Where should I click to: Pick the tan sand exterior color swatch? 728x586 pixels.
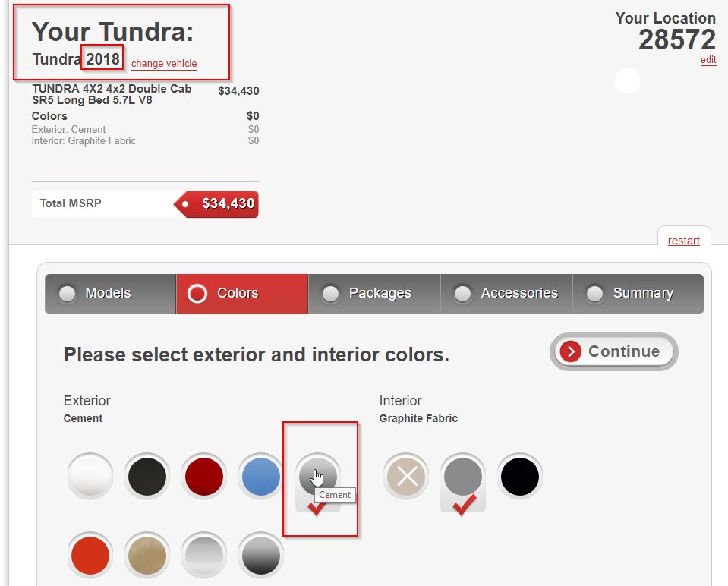point(147,556)
